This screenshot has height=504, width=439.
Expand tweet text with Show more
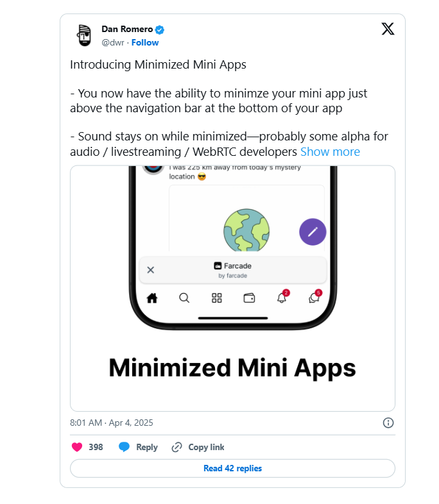330,152
